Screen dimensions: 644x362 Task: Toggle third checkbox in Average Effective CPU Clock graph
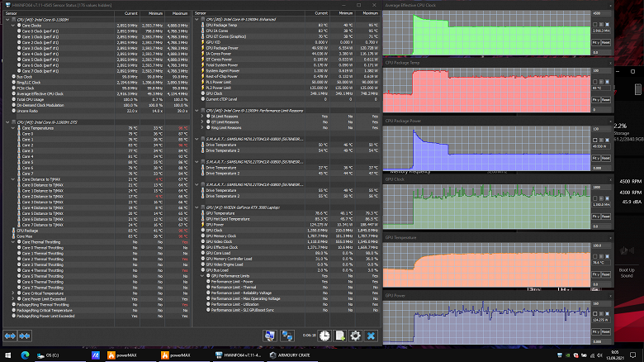pos(607,25)
